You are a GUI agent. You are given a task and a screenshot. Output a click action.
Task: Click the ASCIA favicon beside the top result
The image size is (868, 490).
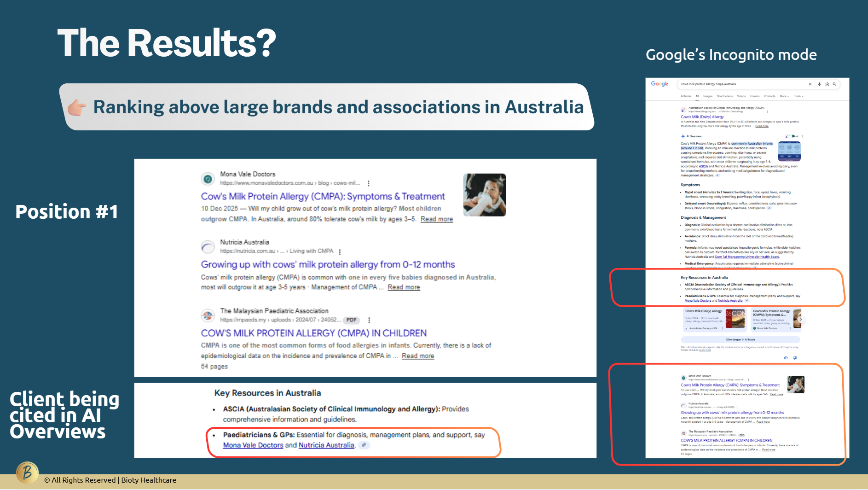click(x=683, y=110)
